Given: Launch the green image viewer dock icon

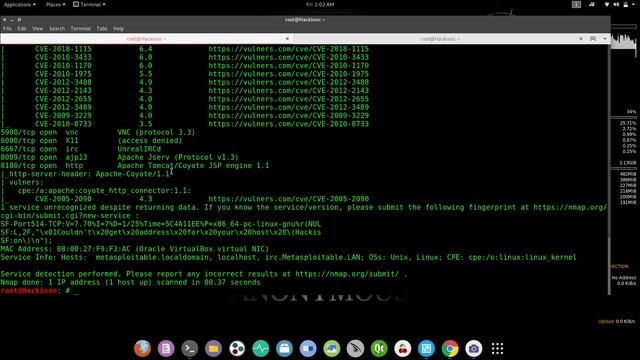Looking at the screenshot, I should [x=331, y=349].
